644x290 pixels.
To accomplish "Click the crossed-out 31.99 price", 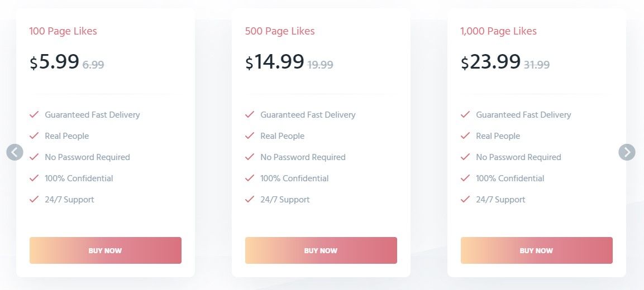I will coord(537,65).
